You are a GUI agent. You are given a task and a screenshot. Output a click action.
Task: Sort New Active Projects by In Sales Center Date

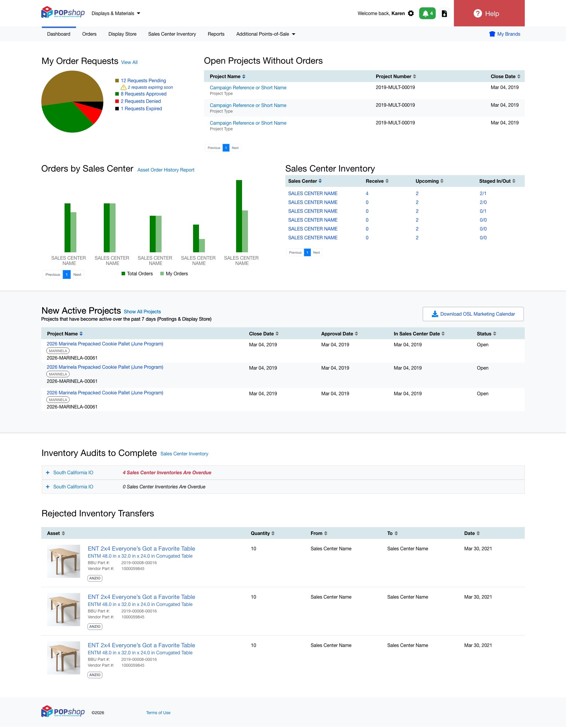443,334
